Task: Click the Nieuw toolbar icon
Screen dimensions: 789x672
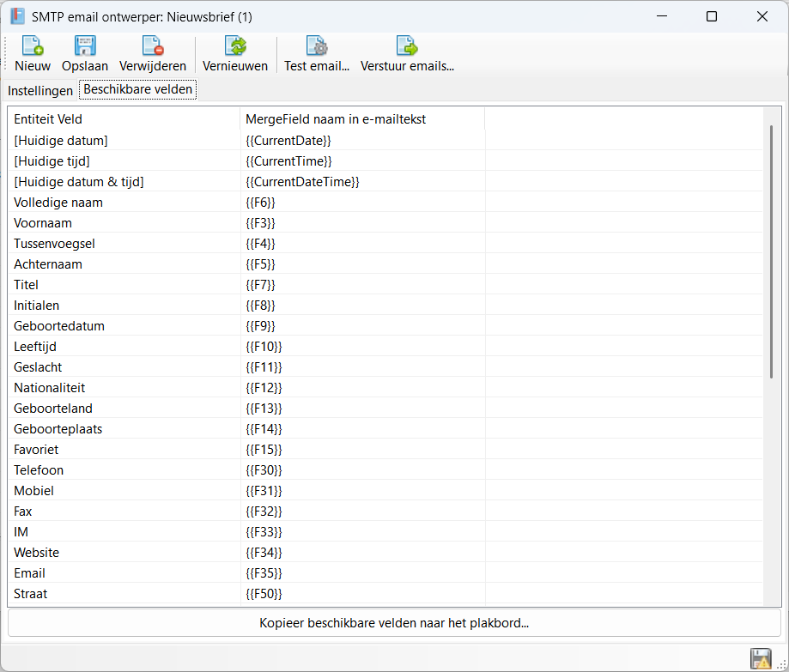Action: pos(33,47)
